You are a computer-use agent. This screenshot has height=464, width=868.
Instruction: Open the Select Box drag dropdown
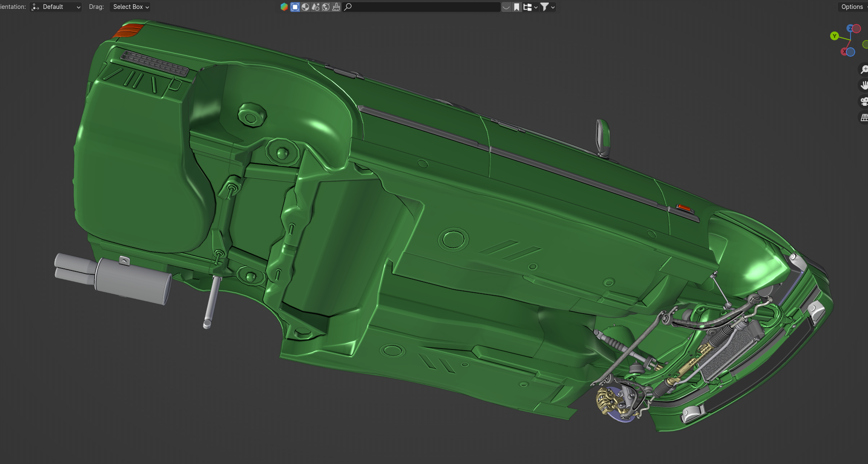click(130, 7)
